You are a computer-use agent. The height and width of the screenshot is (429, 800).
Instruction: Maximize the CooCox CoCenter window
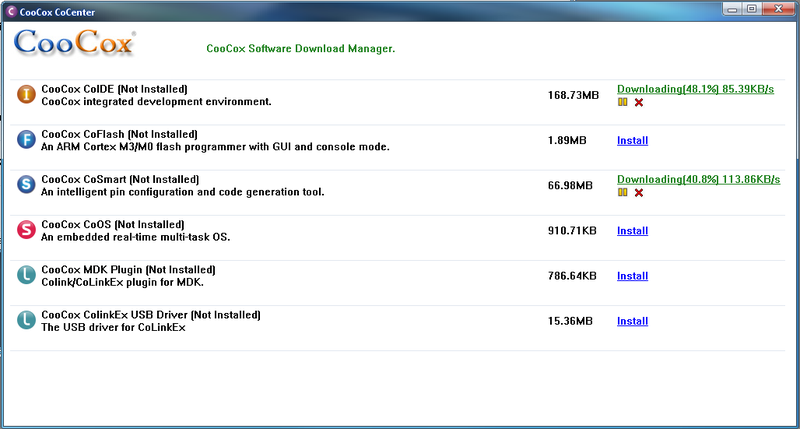coord(752,9)
